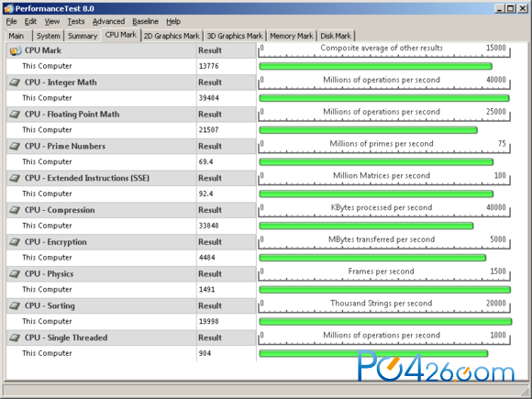Click the CPU Mark header icon
Viewport: 532px width, 399px height.
point(16,50)
